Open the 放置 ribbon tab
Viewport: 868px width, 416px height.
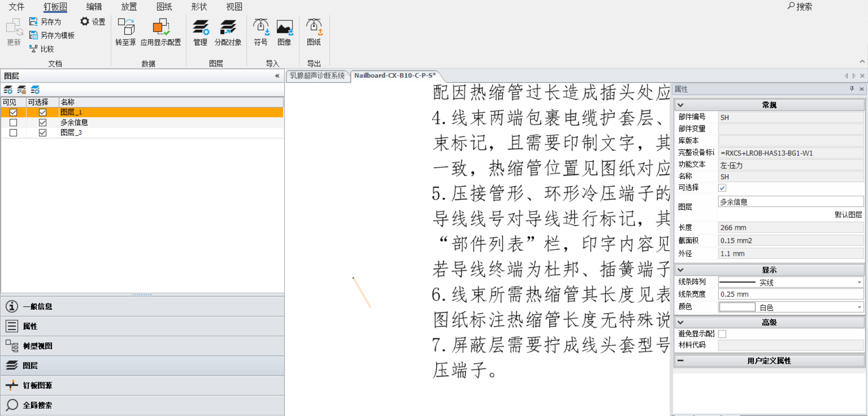(129, 7)
